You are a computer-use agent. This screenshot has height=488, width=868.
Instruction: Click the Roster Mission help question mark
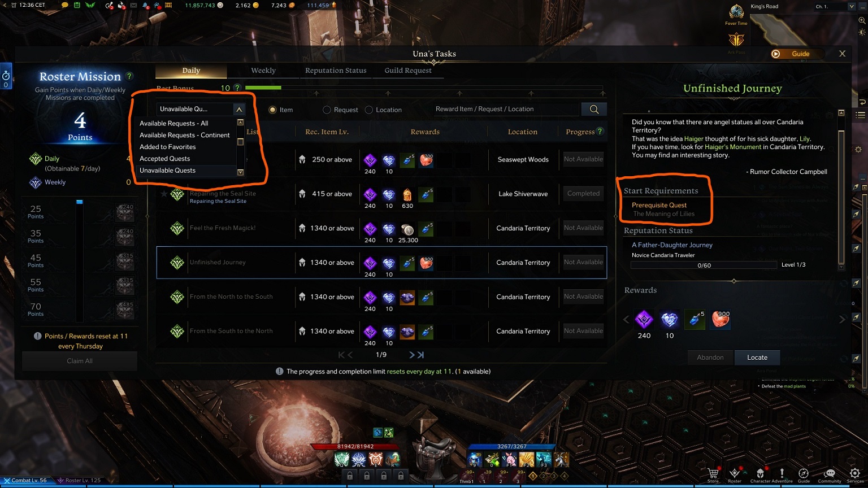[x=129, y=76]
